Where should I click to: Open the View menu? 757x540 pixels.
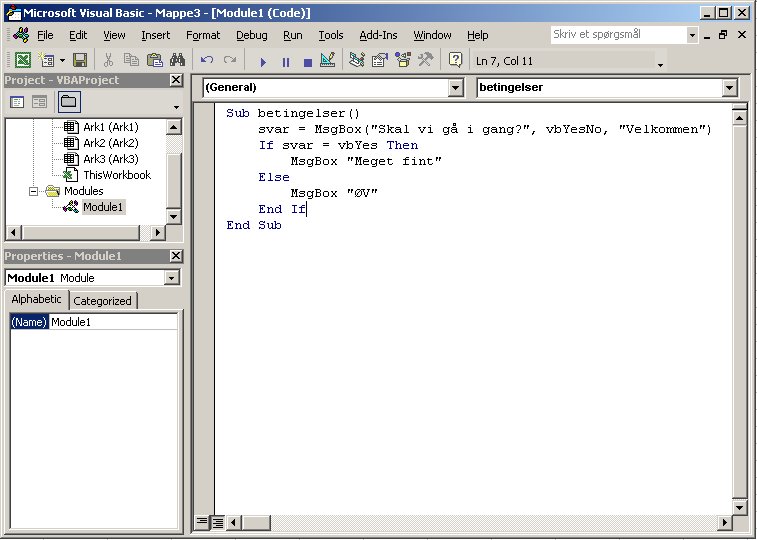pyautogui.click(x=114, y=35)
